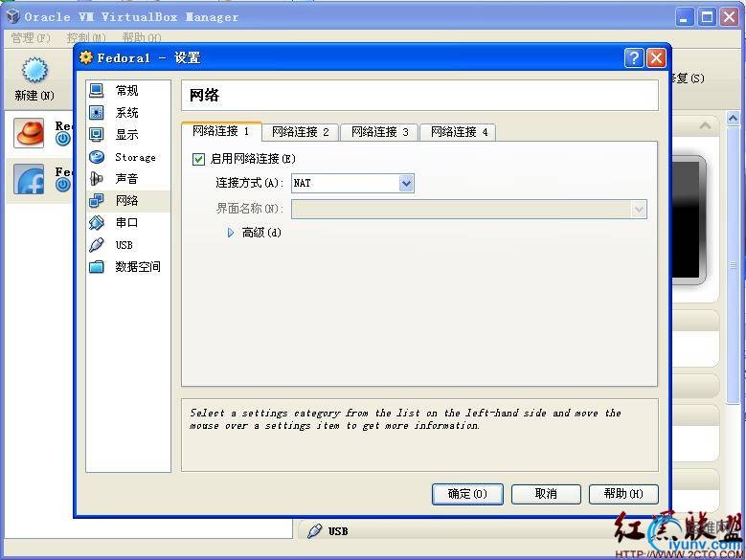Viewport: 746px width, 560px height.
Task: Disable the 启用网络连接 checkbox
Action: click(x=198, y=159)
